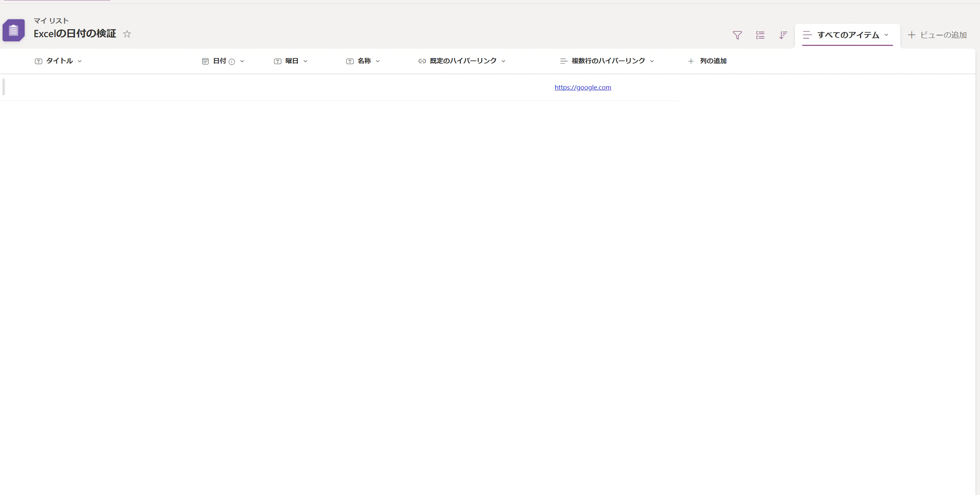Open the https://google.com link
Image resolution: width=980 pixels, height=495 pixels.
click(x=582, y=88)
